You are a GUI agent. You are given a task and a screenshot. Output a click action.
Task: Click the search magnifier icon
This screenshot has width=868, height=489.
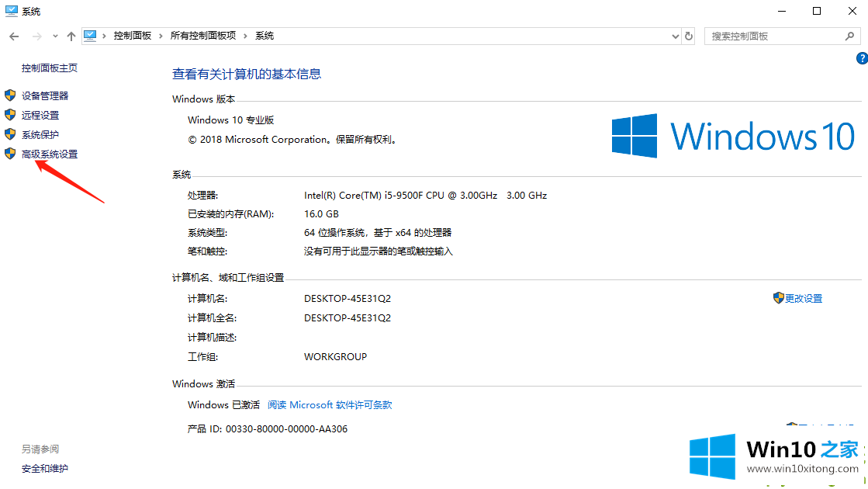pos(849,36)
